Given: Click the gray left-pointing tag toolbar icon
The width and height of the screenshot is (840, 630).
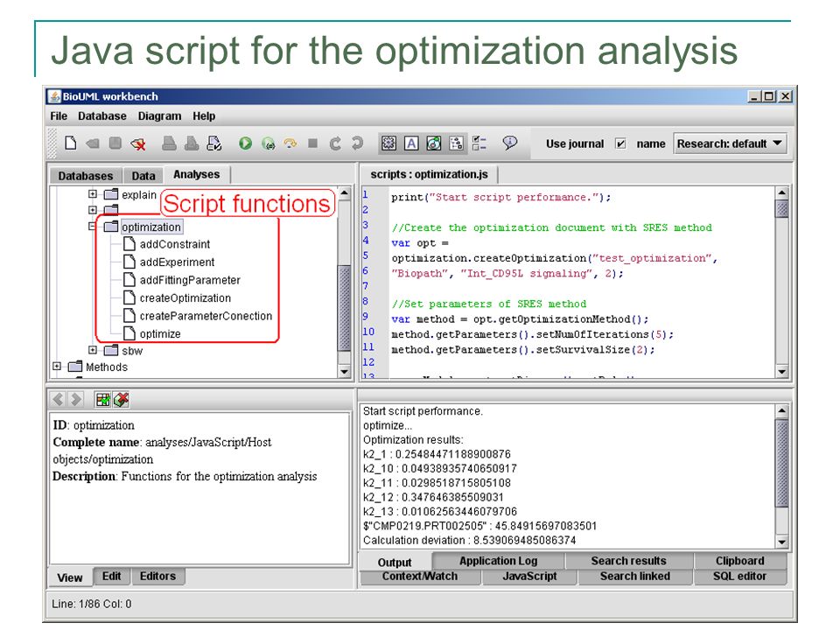Looking at the screenshot, I should click(x=93, y=143).
